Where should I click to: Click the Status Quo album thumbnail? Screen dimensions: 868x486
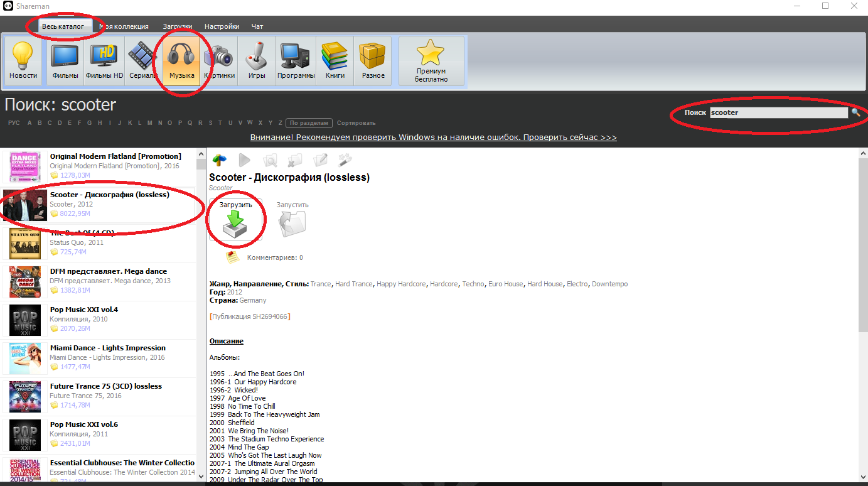coord(25,244)
